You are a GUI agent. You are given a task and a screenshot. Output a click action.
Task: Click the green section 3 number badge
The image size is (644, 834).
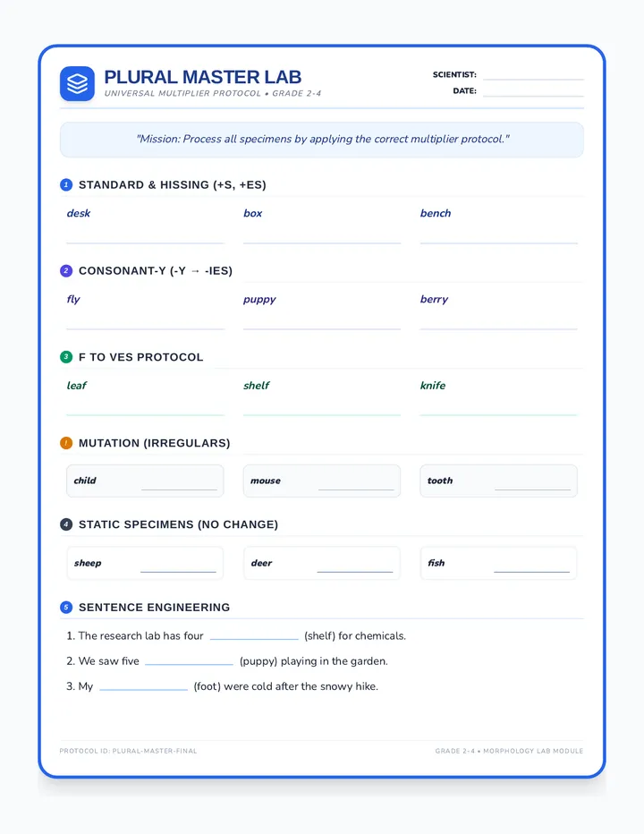point(66,357)
